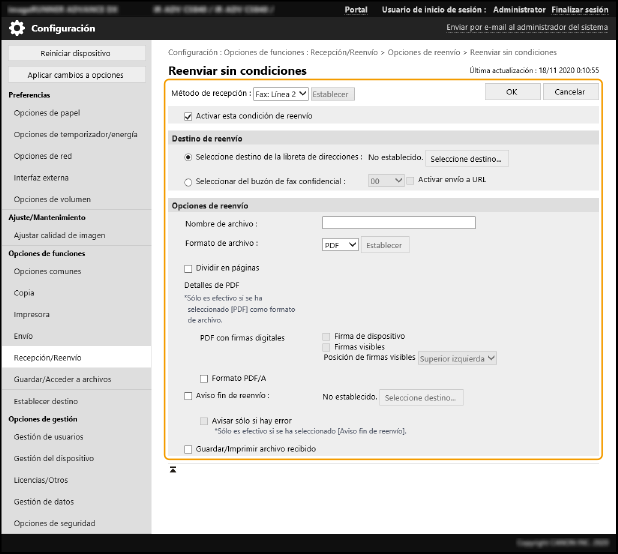The image size is (618, 554).
Task: Check the 'Guardar/Imprimir archivo recibido' option
Action: tap(188, 449)
